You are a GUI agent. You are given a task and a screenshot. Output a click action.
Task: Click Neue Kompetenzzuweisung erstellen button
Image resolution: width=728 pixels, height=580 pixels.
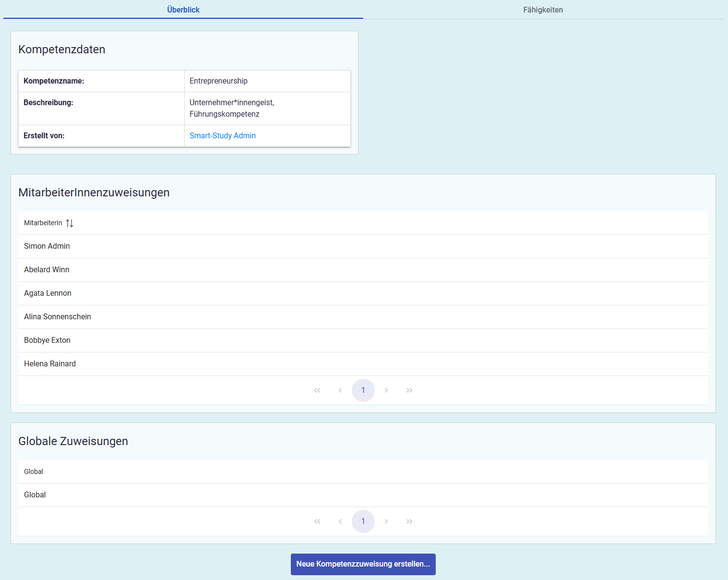pyautogui.click(x=363, y=564)
